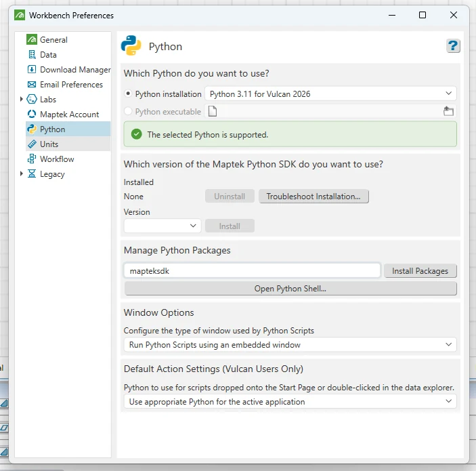This screenshot has height=471, width=476.
Task: Click the Email Preferences envelope icon
Action: [x=32, y=84]
